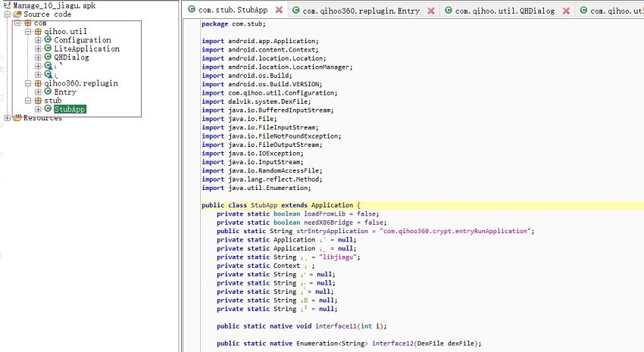
Task: Click the LiteApplication class icon
Action: click(48, 48)
